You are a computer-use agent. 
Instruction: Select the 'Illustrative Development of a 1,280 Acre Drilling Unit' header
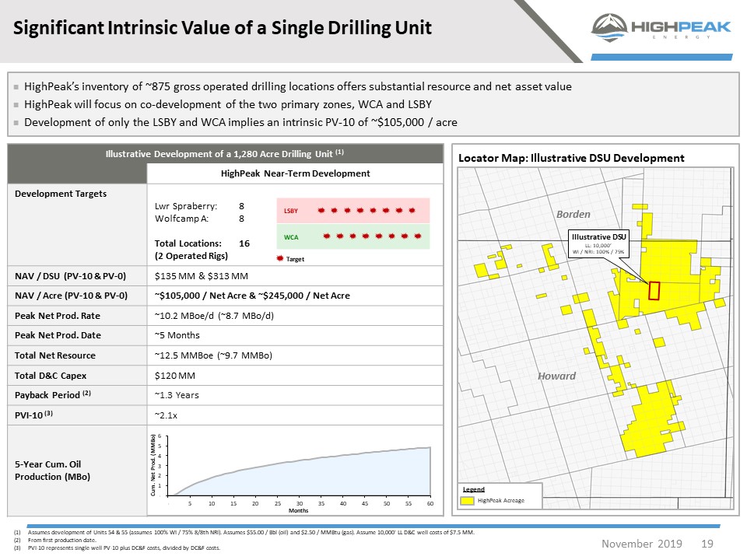[224, 154]
